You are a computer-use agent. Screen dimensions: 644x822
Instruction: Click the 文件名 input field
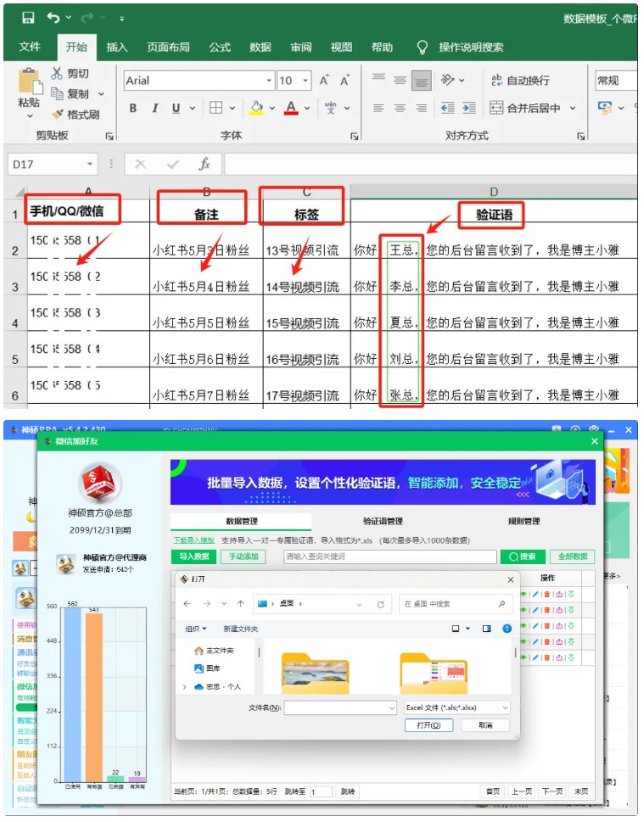pos(340,707)
